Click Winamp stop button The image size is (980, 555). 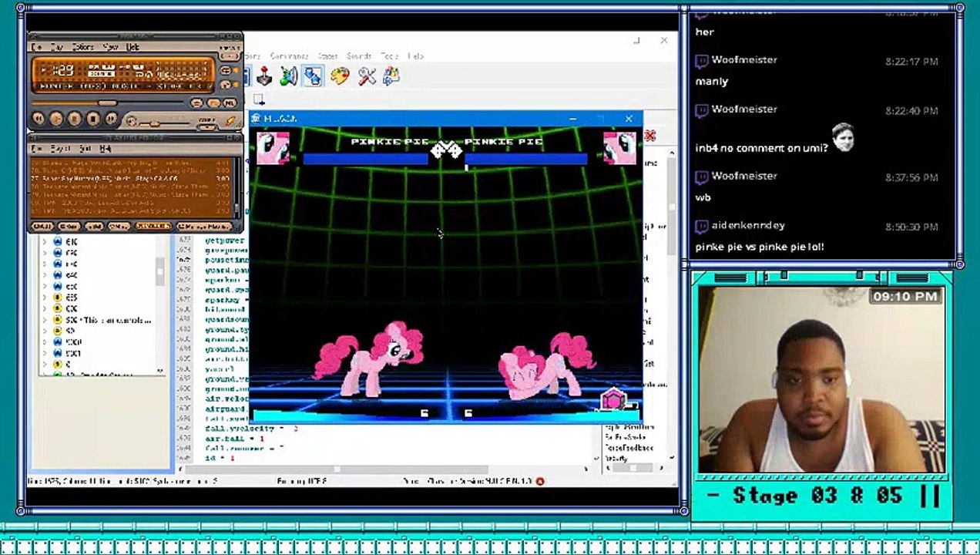[x=93, y=119]
